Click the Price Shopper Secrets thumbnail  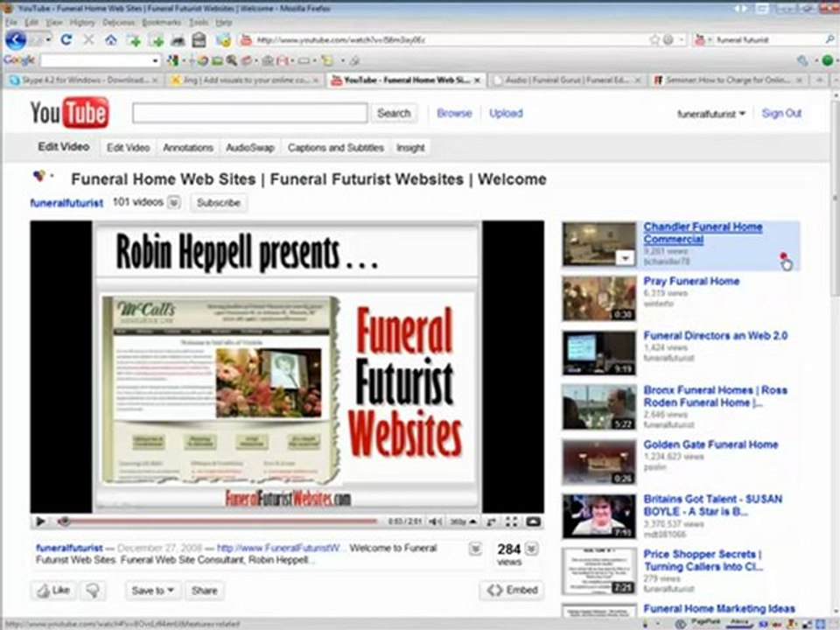[x=598, y=571]
